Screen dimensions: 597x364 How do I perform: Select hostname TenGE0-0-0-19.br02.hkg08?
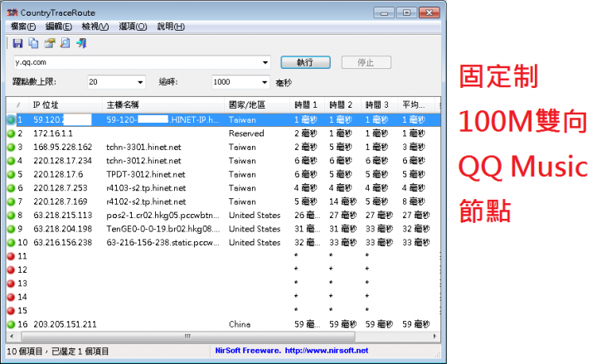tap(163, 229)
